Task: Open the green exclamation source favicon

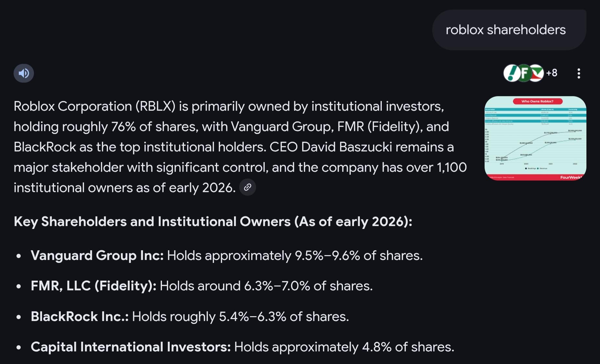Action: [x=511, y=73]
